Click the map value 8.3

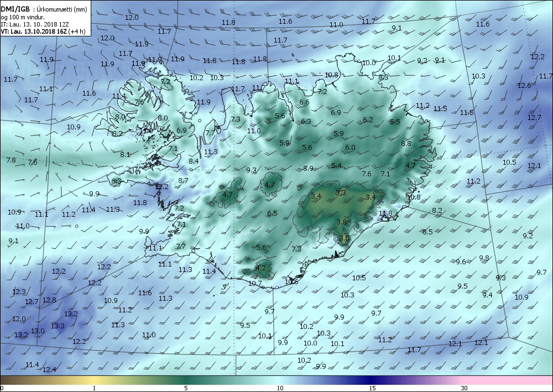[383, 77]
